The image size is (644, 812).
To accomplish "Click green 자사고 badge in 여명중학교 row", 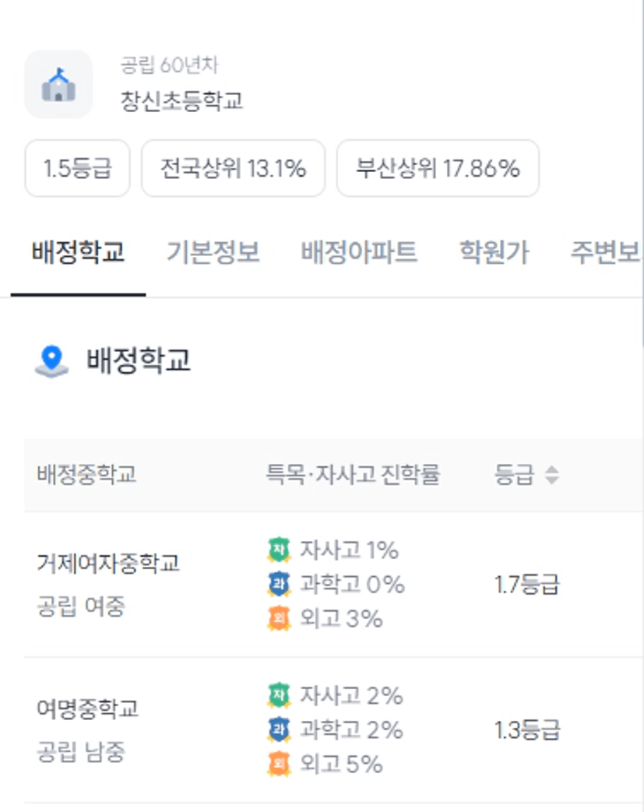I will (x=280, y=695).
